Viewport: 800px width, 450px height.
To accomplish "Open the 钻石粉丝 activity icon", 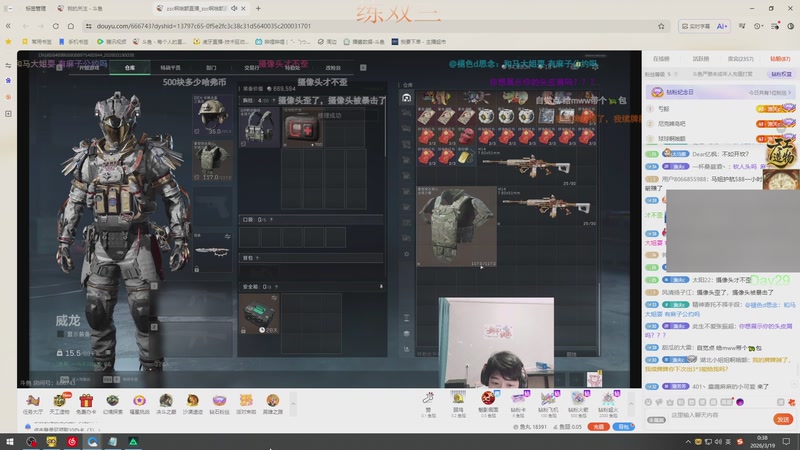I will point(219,404).
